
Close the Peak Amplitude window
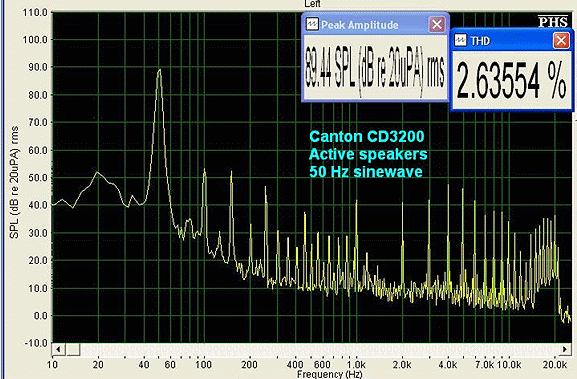pyautogui.click(x=437, y=25)
